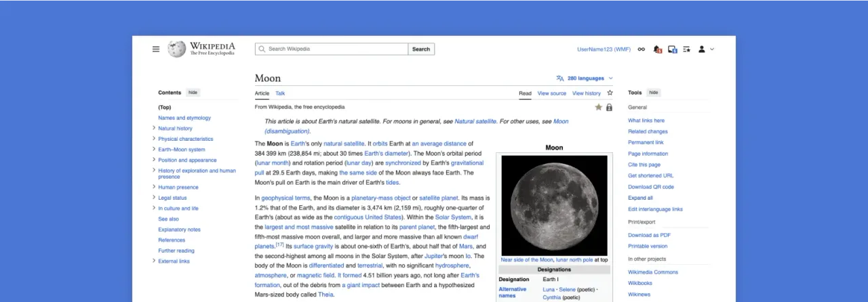Open What links here tool
This screenshot has width=868, height=302.
(x=646, y=121)
